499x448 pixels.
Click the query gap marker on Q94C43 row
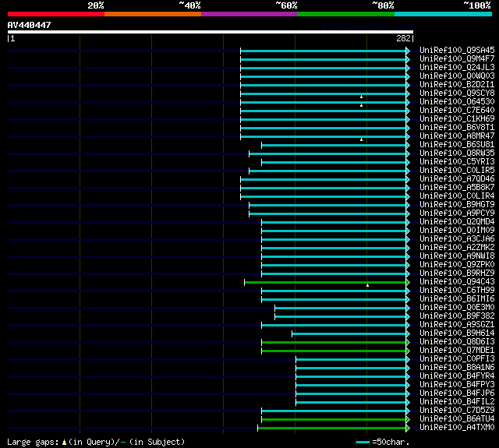pos(367,285)
